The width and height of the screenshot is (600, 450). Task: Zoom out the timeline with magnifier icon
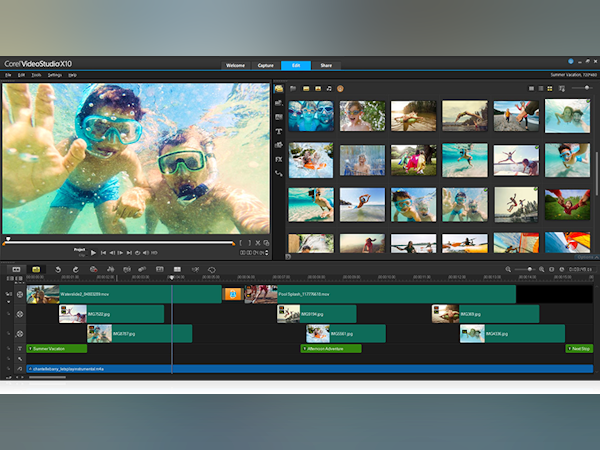point(508,269)
